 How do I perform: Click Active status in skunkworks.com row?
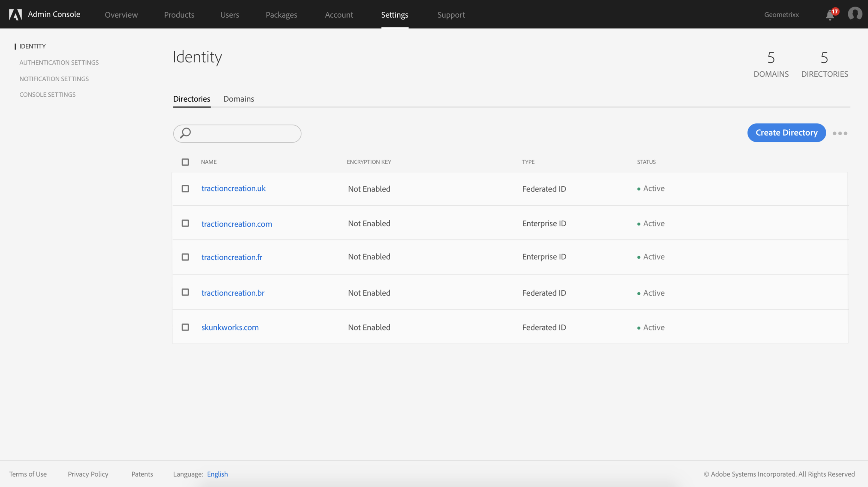pos(651,327)
